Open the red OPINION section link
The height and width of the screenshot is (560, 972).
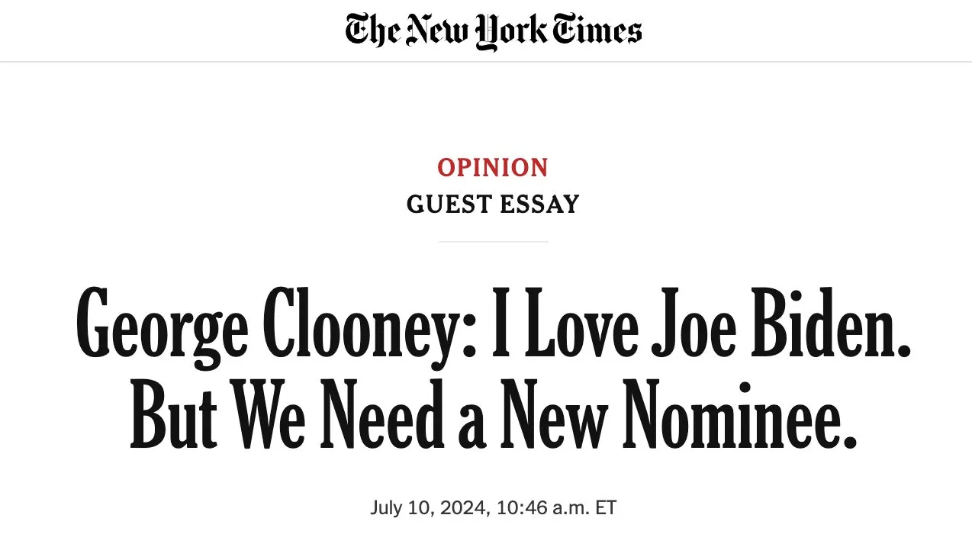coord(493,167)
